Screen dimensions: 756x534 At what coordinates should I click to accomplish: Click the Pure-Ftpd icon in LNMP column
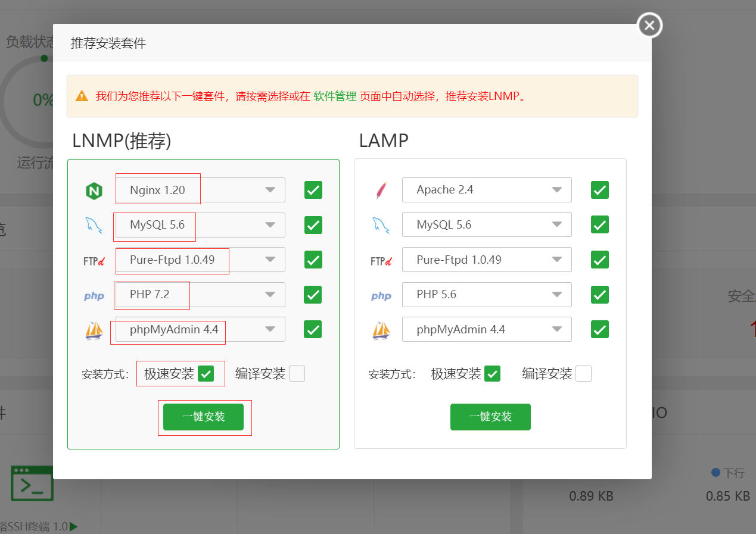point(94,260)
